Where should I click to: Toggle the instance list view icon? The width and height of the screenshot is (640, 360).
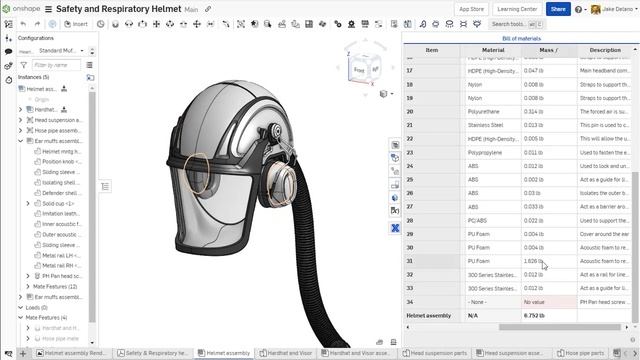click(x=89, y=65)
